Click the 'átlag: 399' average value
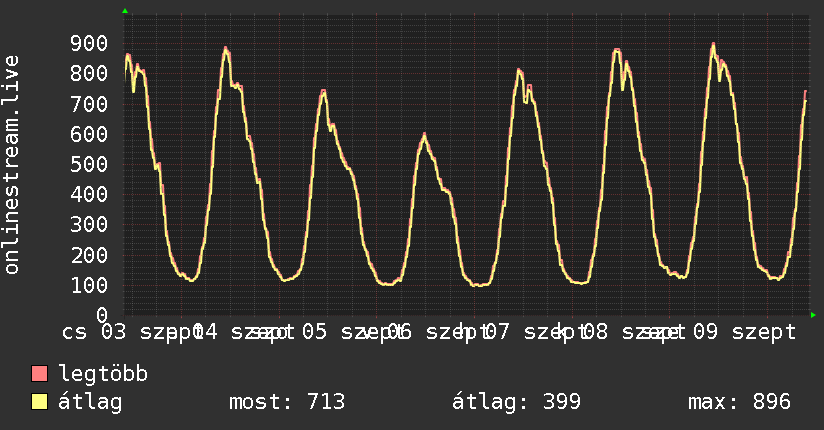The height and width of the screenshot is (430, 824). pos(517,402)
